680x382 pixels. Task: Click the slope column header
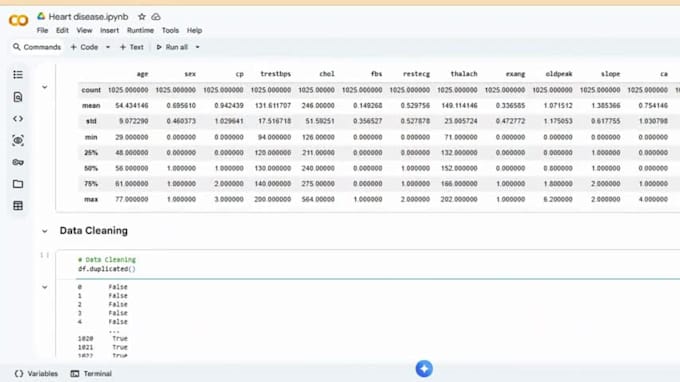610,74
